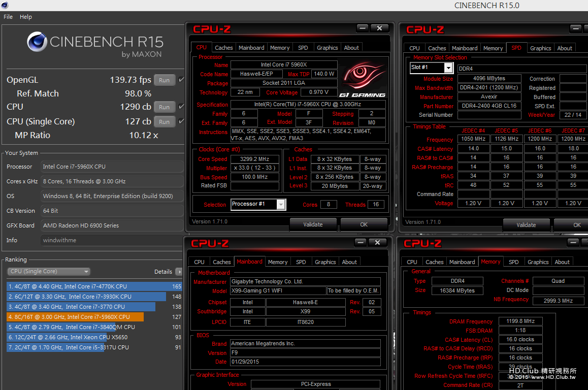Screen dimensions: 588x390
Task: Open the CPU (Single Core) ranking dropdown
Action: (49, 271)
